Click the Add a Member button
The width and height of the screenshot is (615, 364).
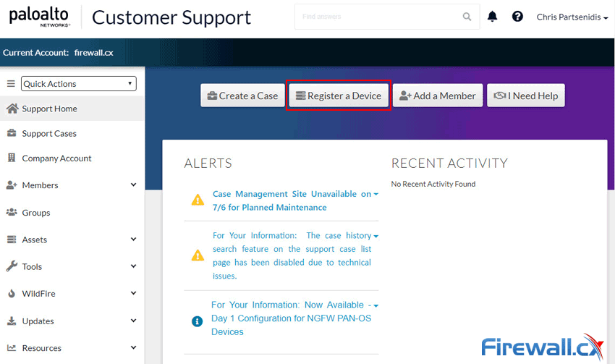[438, 96]
